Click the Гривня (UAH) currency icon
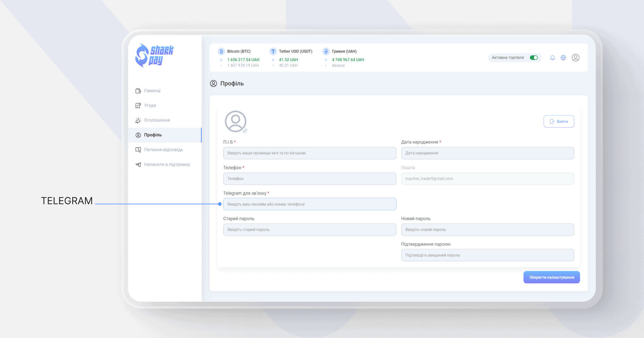The width and height of the screenshot is (644, 338). [x=326, y=51]
